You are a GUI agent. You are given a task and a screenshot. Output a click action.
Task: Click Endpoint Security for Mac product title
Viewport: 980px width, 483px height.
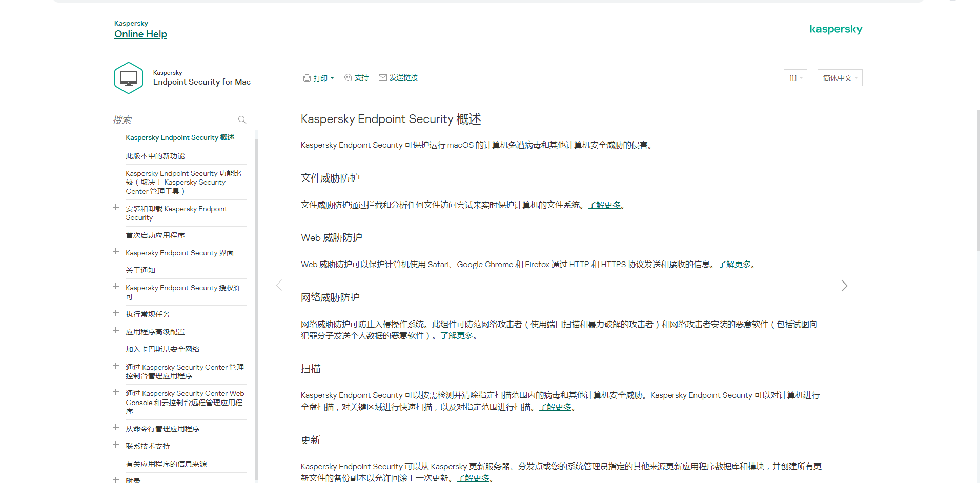pyautogui.click(x=202, y=82)
